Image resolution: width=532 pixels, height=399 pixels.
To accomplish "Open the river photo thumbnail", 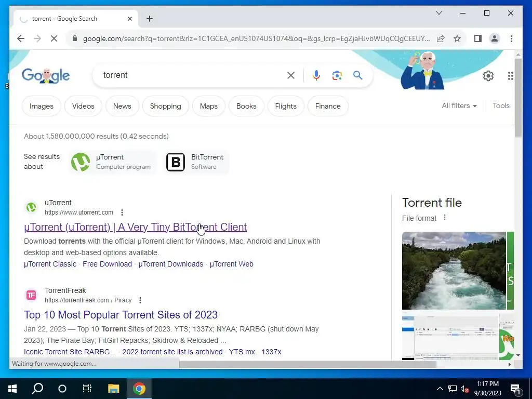I will pyautogui.click(x=454, y=271).
